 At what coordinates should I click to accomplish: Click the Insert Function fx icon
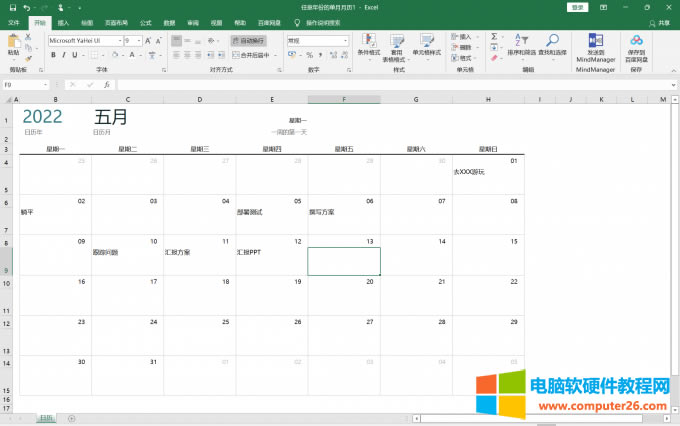(107, 85)
